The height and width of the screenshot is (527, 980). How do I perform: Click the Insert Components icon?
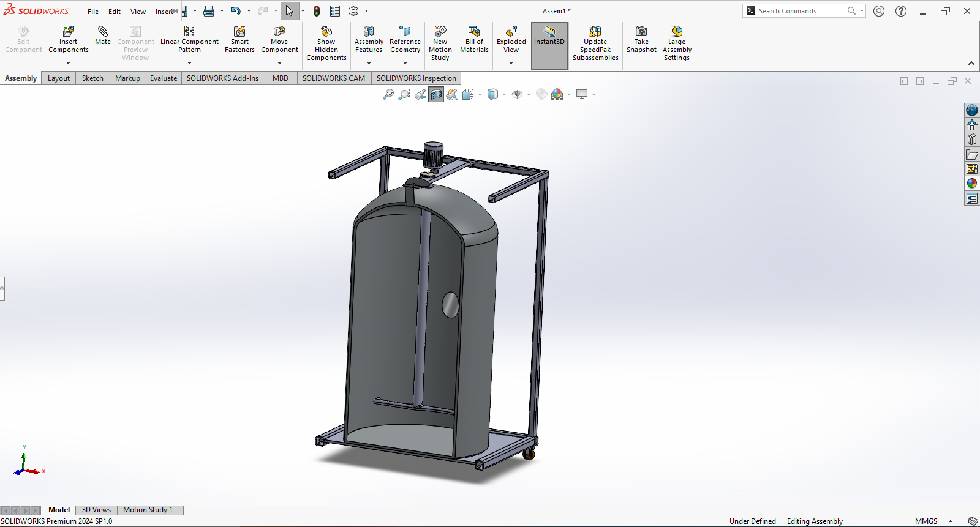click(69, 31)
